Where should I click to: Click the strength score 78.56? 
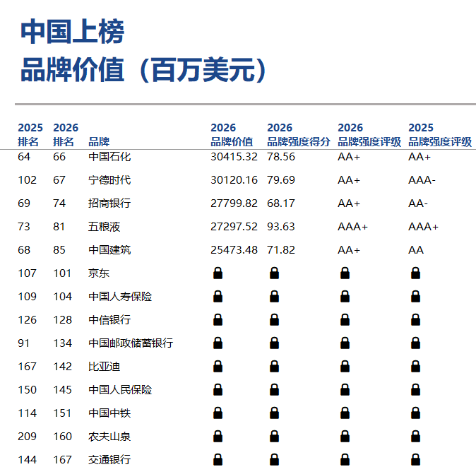point(281,157)
